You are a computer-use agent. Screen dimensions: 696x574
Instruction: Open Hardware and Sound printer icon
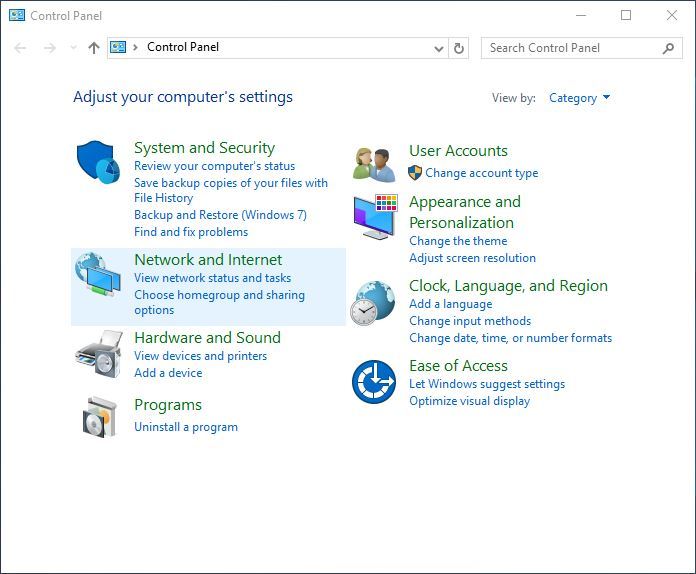[x=99, y=354]
